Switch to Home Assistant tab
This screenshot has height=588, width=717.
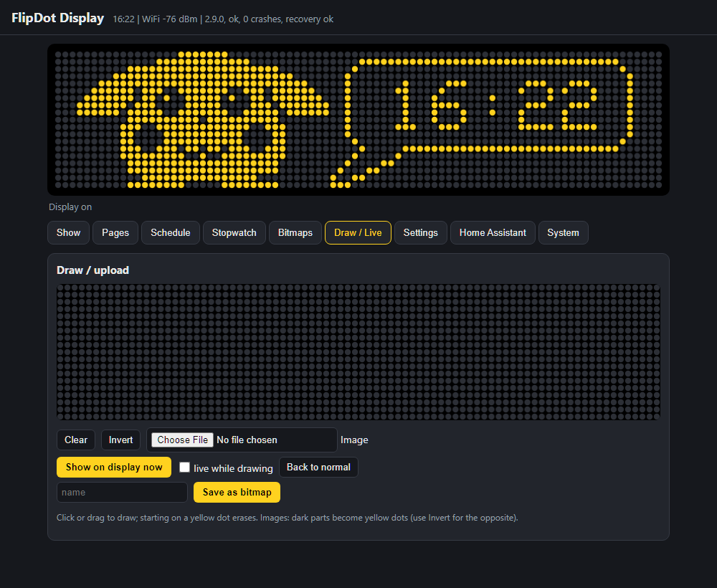click(493, 233)
